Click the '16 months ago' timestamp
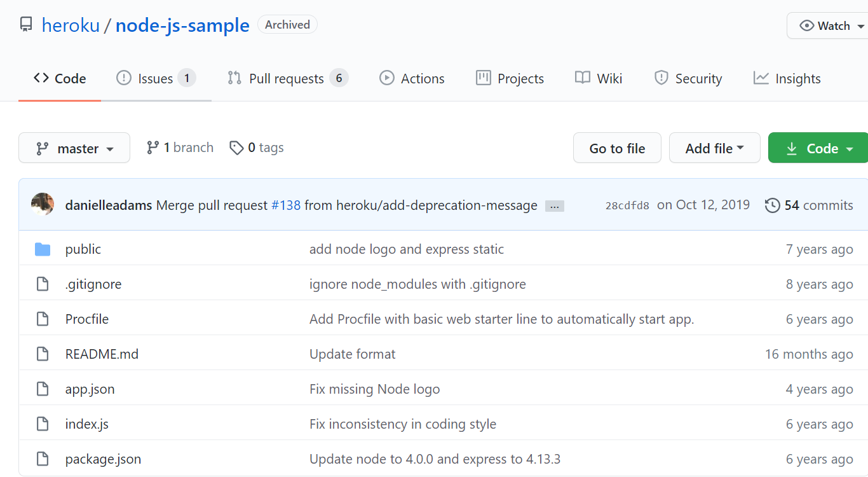Screen dimensions: 868x477 click(809, 354)
